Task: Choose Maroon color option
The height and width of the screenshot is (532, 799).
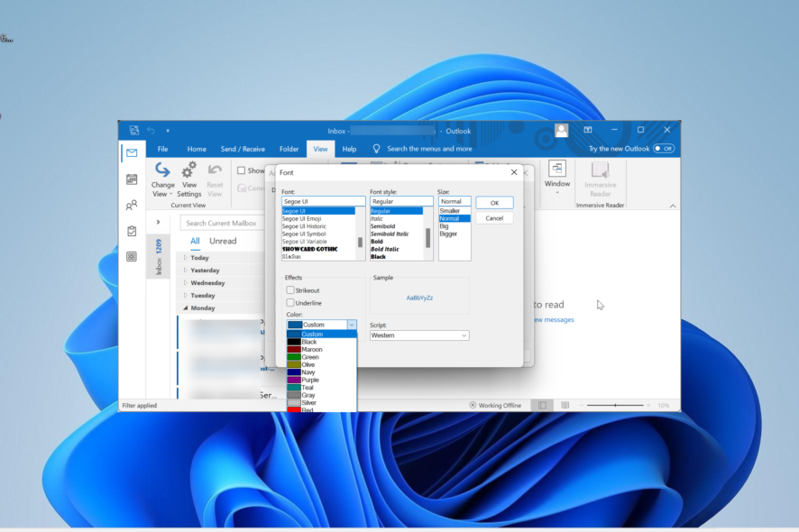Action: pyautogui.click(x=322, y=350)
